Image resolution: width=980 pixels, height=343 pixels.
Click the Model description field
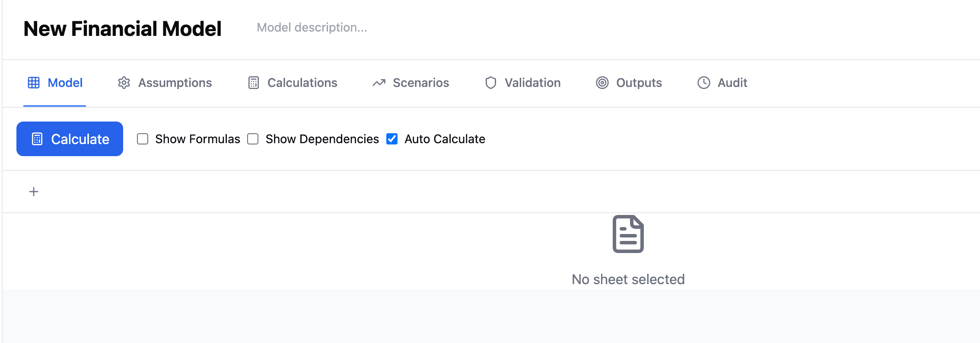point(312,28)
